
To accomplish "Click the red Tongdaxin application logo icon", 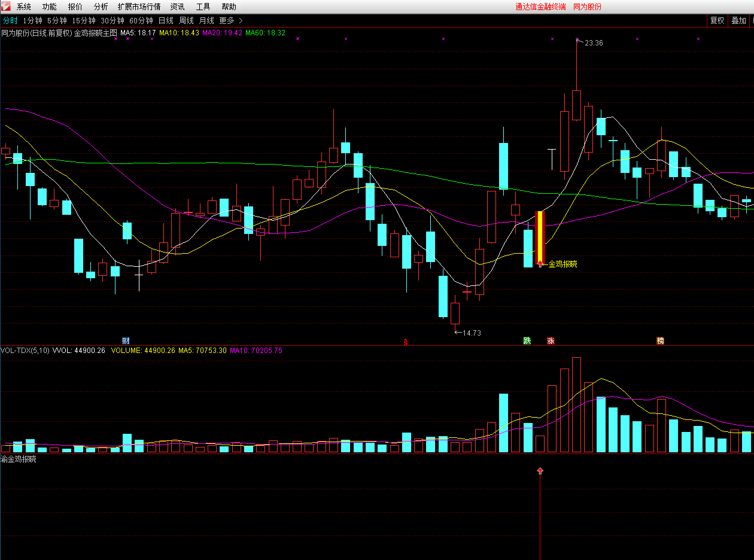I will tap(6, 7).
